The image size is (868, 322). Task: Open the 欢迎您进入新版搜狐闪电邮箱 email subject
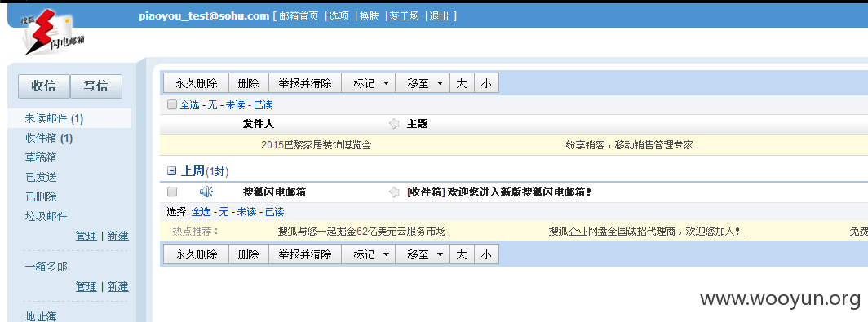pos(498,192)
